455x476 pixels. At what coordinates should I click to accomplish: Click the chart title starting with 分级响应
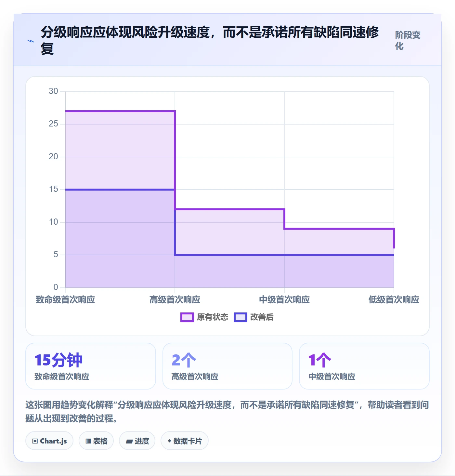click(210, 40)
